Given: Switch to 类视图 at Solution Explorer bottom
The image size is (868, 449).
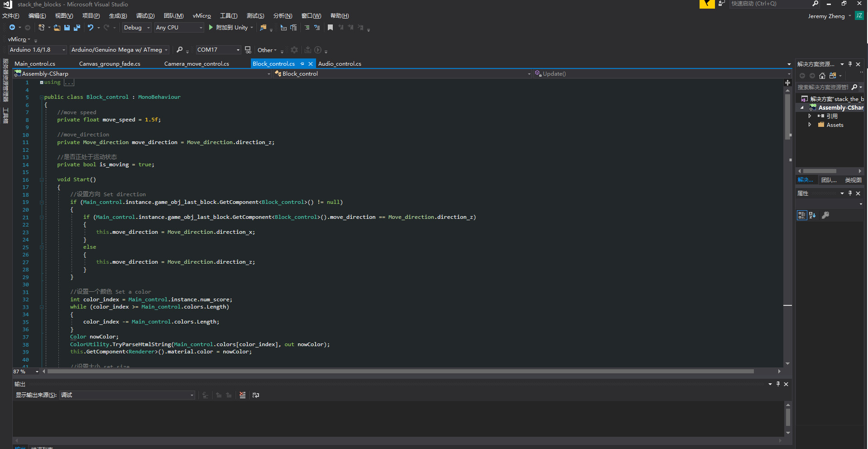Looking at the screenshot, I should (x=853, y=180).
